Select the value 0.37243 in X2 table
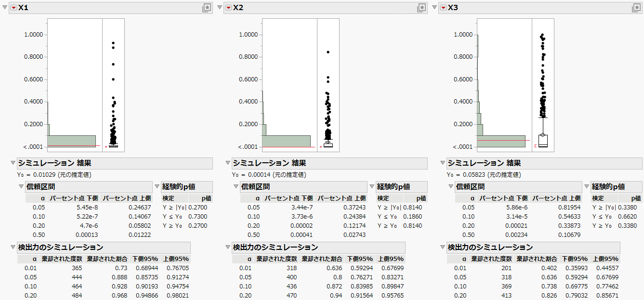Viewport: 644px width, 300px height. coord(355,208)
